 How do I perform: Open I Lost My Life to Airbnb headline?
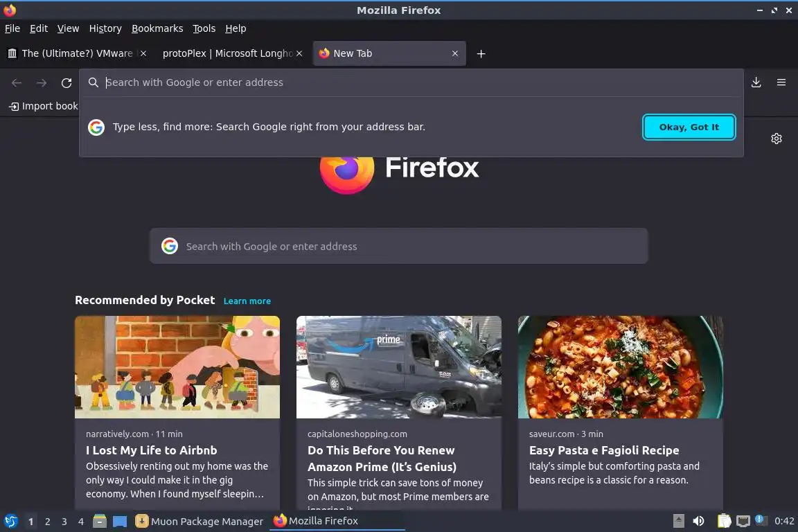(x=152, y=450)
